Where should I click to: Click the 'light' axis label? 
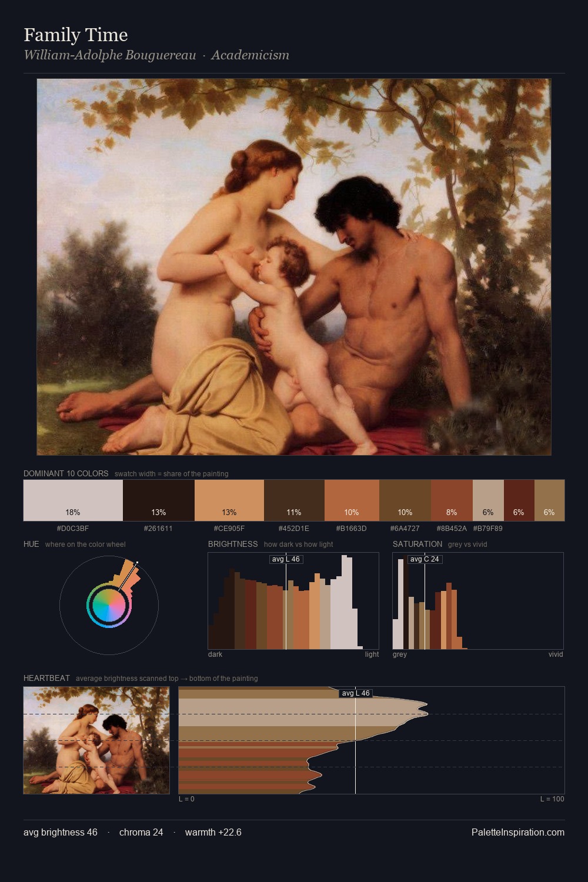tap(372, 654)
